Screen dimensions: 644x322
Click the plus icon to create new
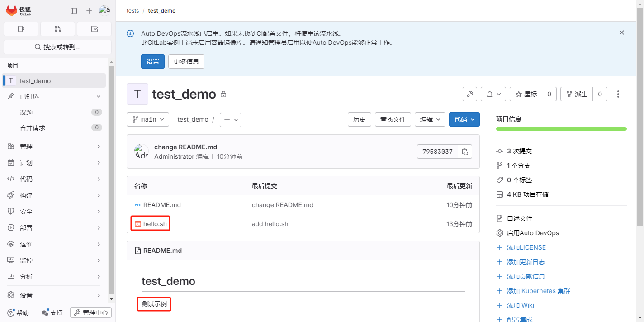(x=89, y=11)
